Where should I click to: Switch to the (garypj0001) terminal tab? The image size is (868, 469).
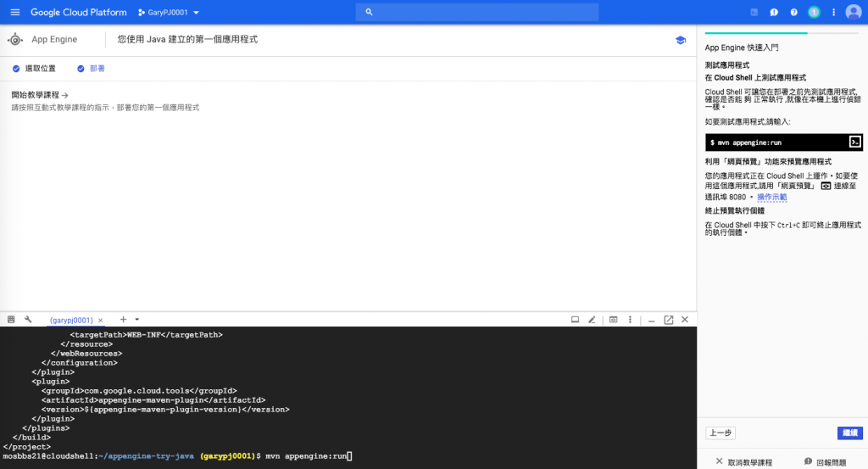[x=71, y=320]
